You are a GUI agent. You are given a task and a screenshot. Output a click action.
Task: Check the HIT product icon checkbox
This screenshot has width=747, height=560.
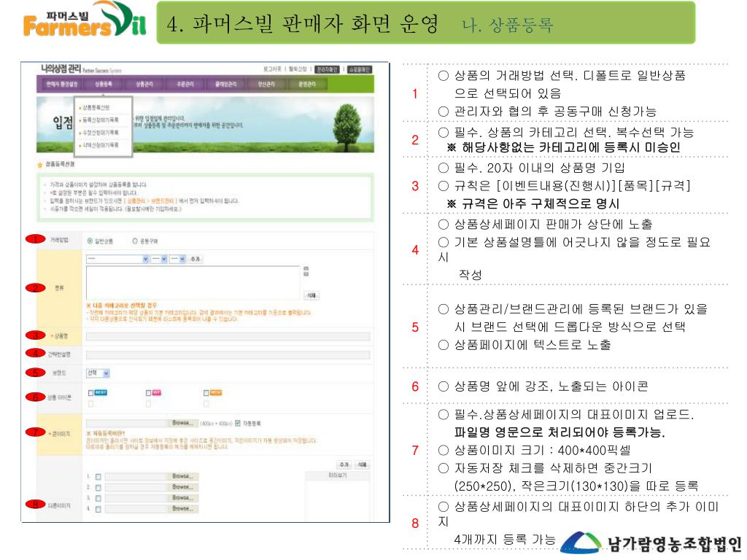pos(148,393)
